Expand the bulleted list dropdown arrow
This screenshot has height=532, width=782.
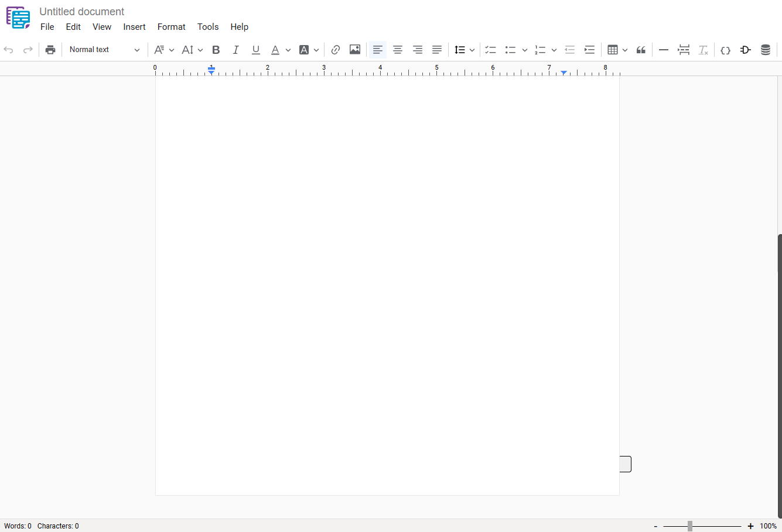tap(525, 50)
